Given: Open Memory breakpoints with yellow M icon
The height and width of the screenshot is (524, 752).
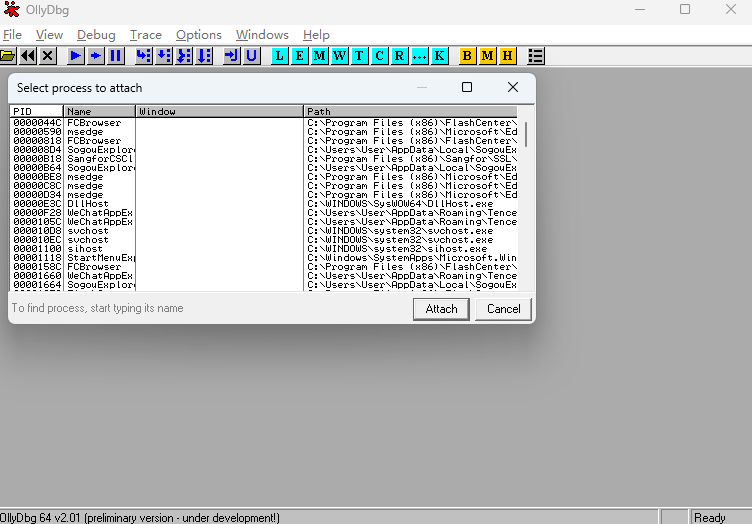Looking at the screenshot, I should click(487, 56).
